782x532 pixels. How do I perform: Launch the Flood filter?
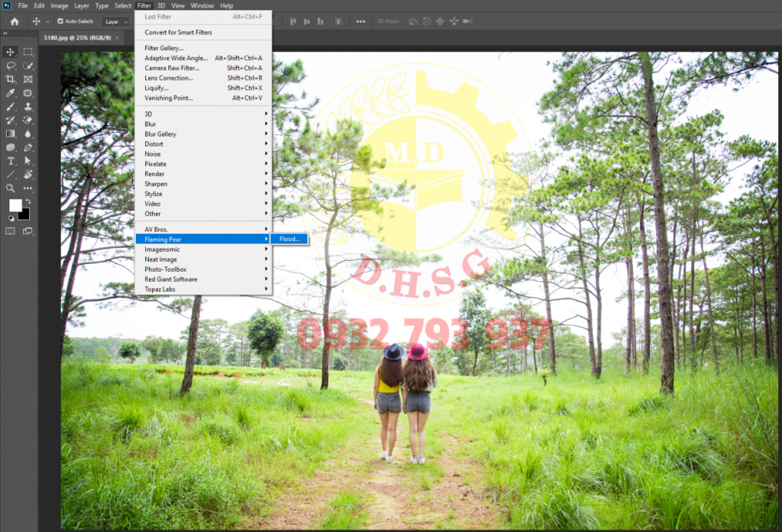pos(289,238)
